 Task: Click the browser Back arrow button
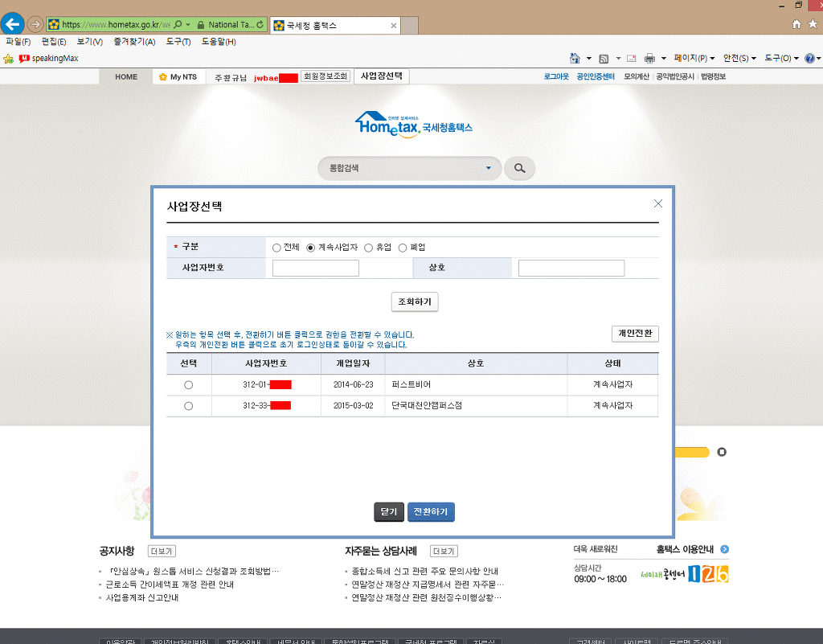pos(13,24)
